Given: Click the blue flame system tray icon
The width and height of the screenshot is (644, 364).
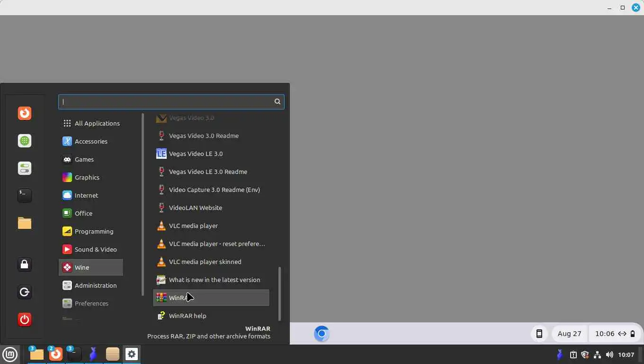Looking at the screenshot, I should pyautogui.click(x=560, y=355).
